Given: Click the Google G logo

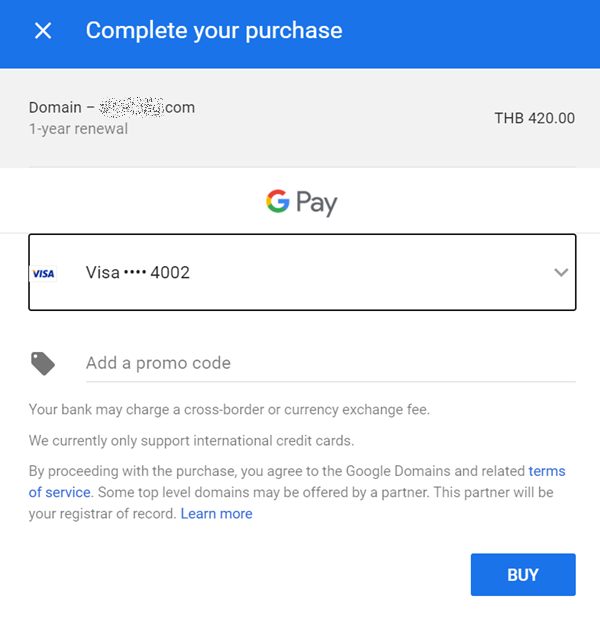Looking at the screenshot, I should tap(277, 202).
